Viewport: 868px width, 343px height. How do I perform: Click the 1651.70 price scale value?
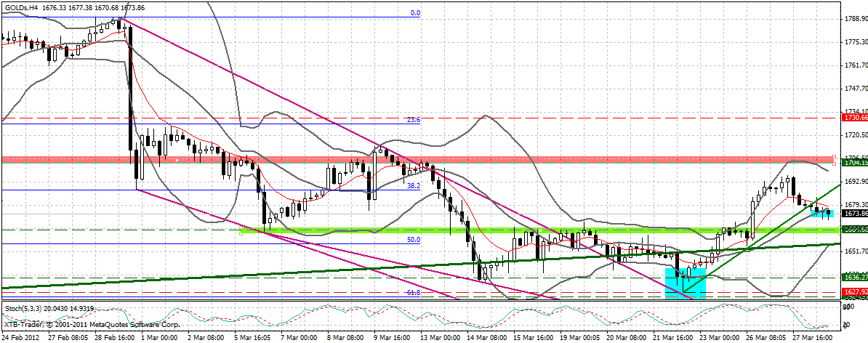click(x=855, y=251)
